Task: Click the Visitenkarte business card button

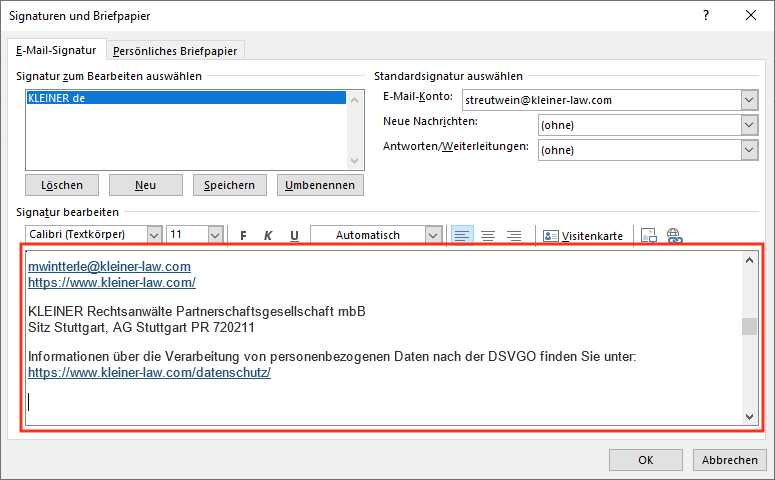Action: (x=583, y=235)
